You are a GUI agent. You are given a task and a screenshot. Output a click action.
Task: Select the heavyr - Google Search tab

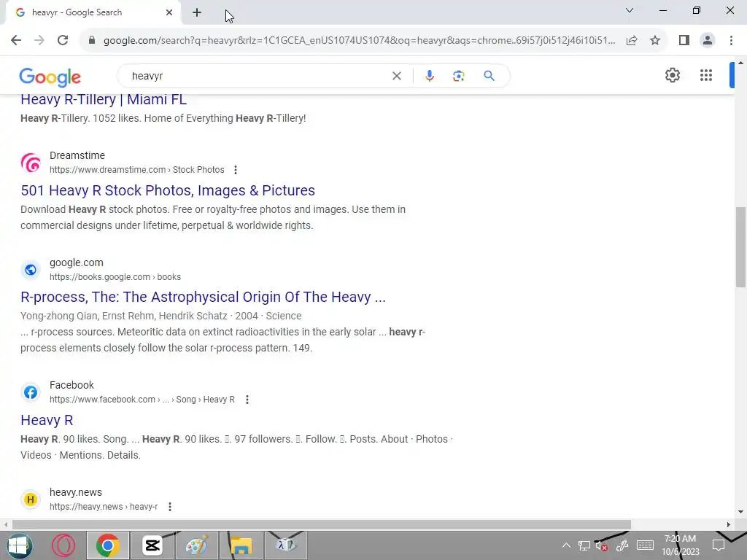click(93, 13)
